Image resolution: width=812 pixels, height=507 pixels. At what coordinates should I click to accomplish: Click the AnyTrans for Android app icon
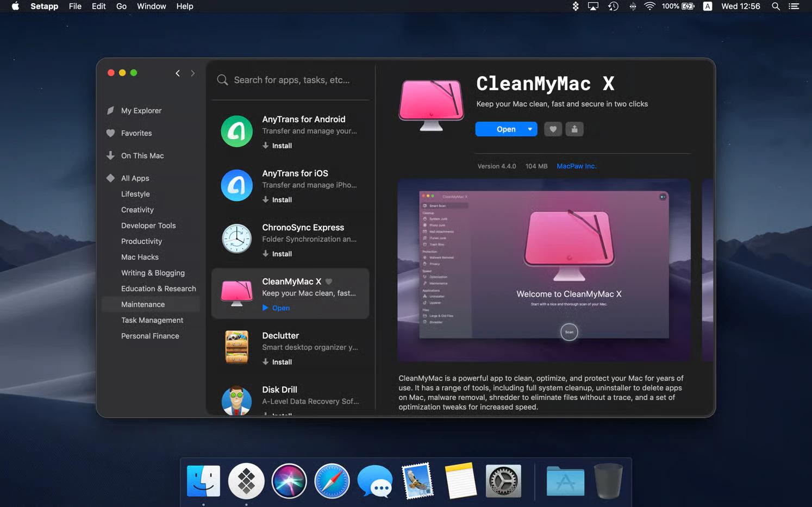tap(236, 131)
